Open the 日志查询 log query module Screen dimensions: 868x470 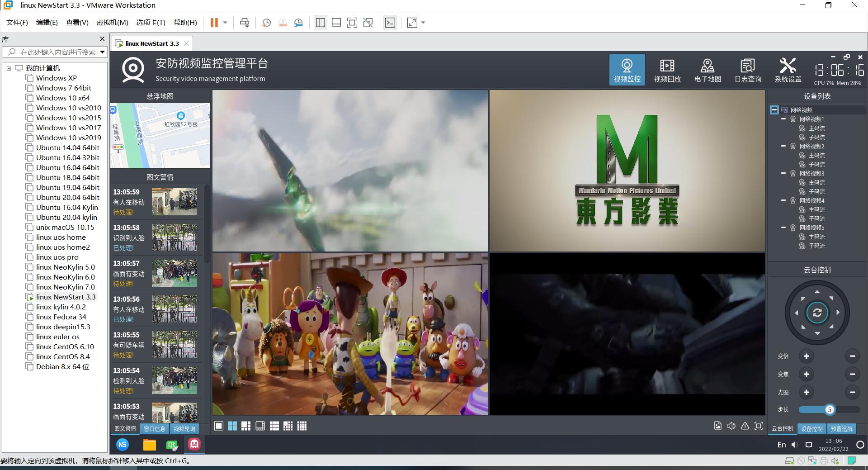pyautogui.click(x=747, y=70)
